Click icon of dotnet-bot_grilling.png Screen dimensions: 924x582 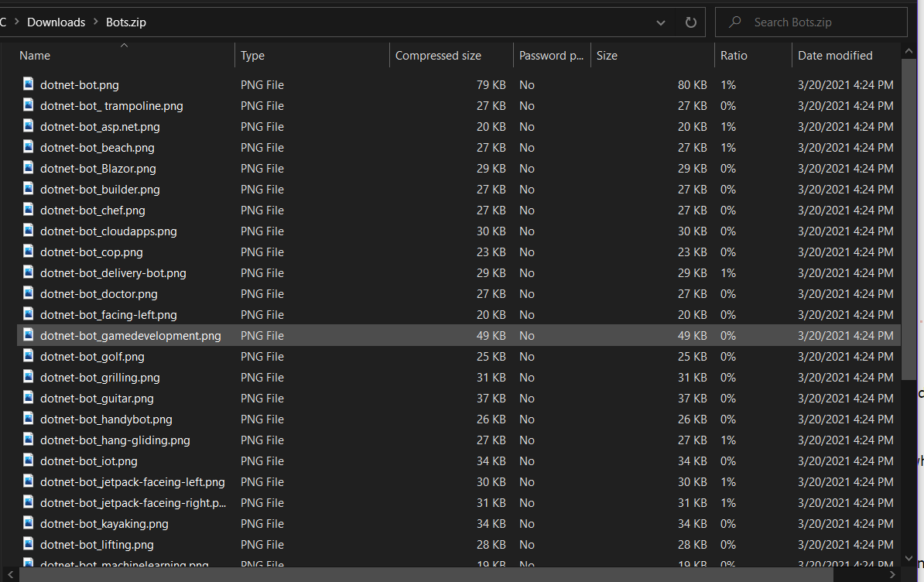point(29,376)
